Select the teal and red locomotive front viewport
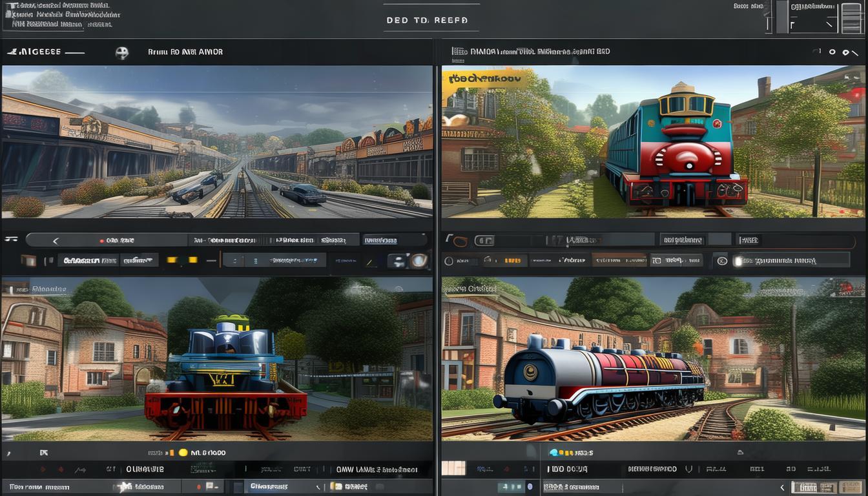868x496 pixels. (x=653, y=141)
